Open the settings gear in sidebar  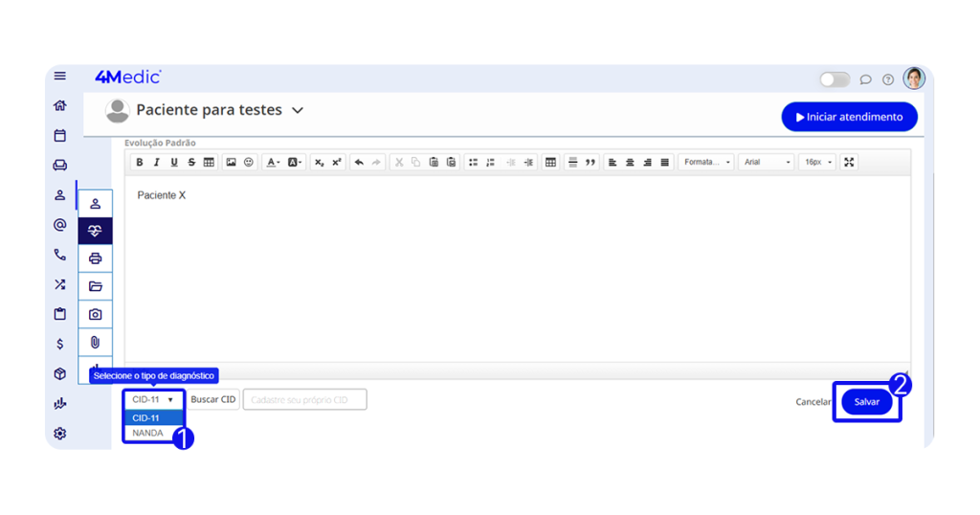click(60, 434)
